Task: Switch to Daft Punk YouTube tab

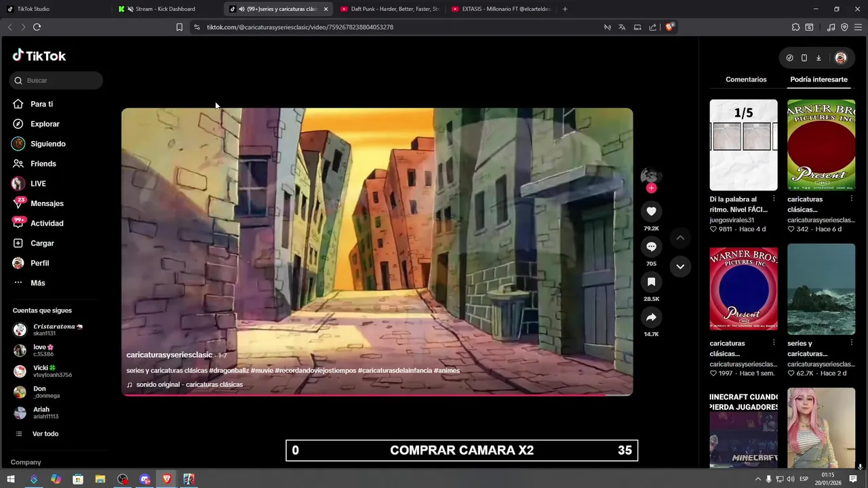Action: pos(389,9)
